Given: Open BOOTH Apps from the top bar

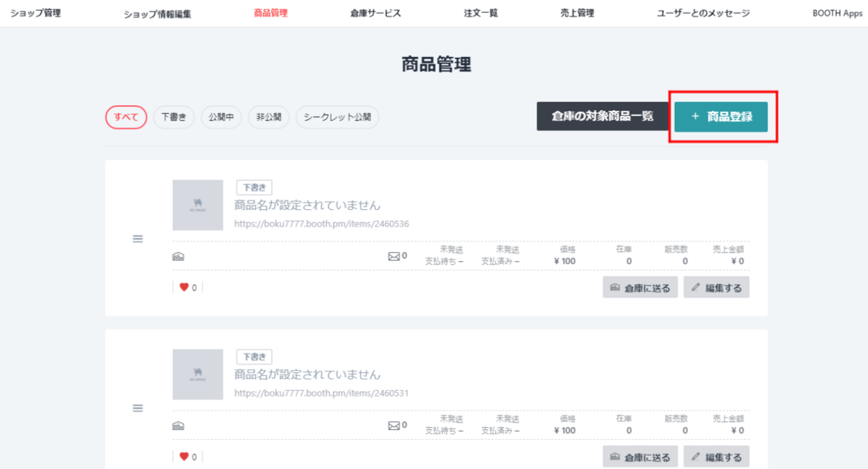Looking at the screenshot, I should pyautogui.click(x=837, y=12).
